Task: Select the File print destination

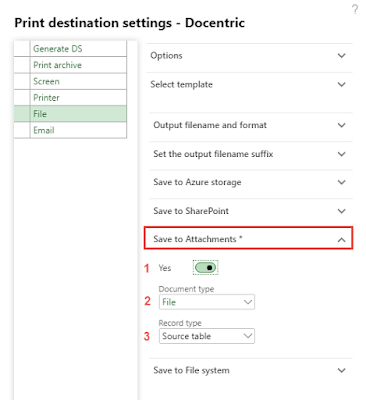Action: 78,114
